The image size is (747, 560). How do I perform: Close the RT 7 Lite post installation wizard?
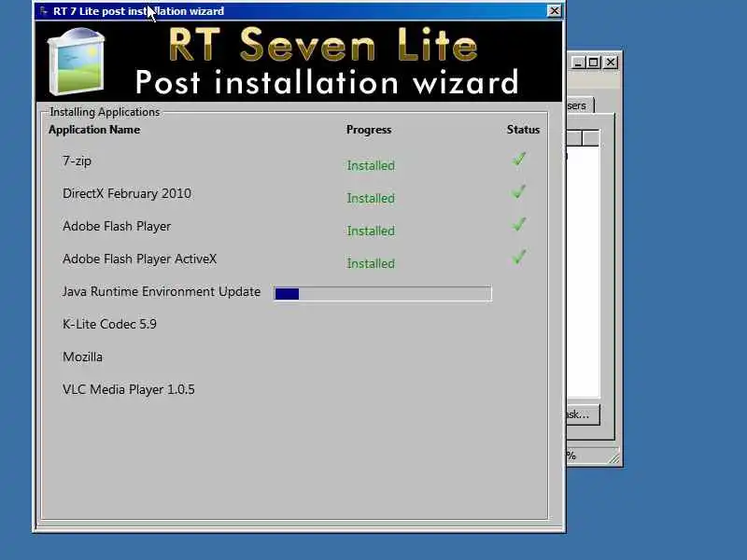[x=554, y=10]
